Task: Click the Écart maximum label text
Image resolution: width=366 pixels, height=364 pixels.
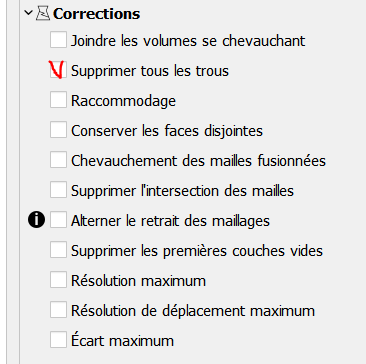Action: tap(122, 341)
